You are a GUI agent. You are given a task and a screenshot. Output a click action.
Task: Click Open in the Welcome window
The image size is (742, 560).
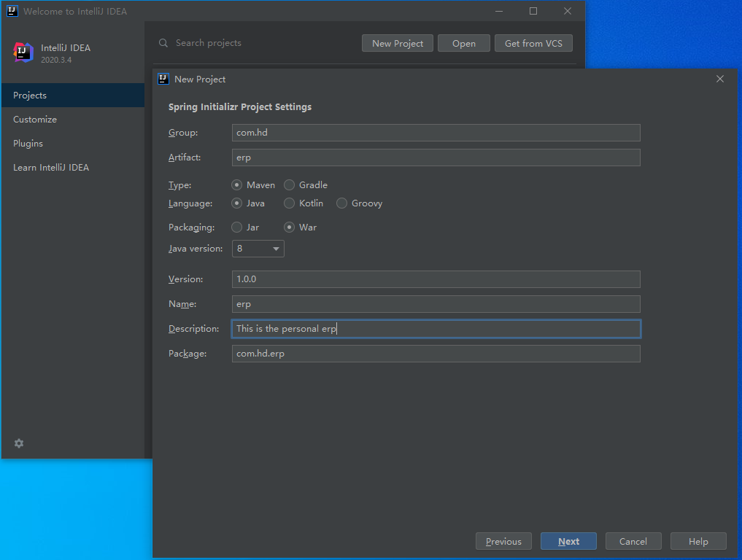tap(464, 43)
